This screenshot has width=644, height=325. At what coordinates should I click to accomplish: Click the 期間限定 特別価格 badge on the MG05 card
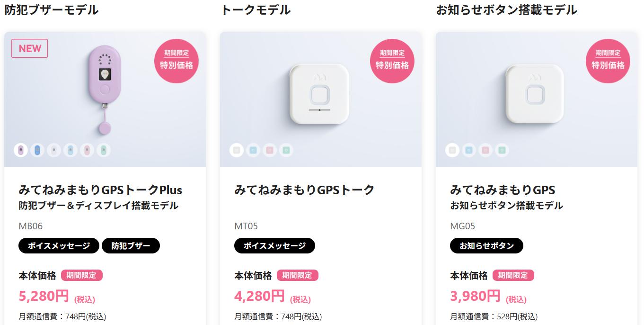608,61
